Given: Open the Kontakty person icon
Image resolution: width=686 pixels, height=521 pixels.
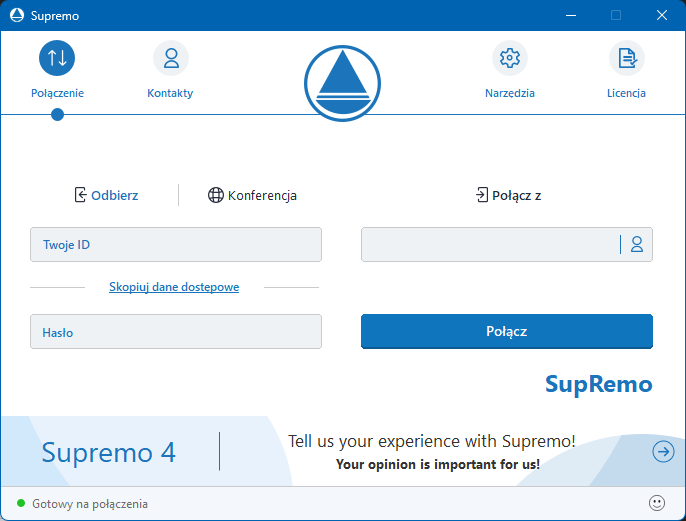Looking at the screenshot, I should [171, 58].
